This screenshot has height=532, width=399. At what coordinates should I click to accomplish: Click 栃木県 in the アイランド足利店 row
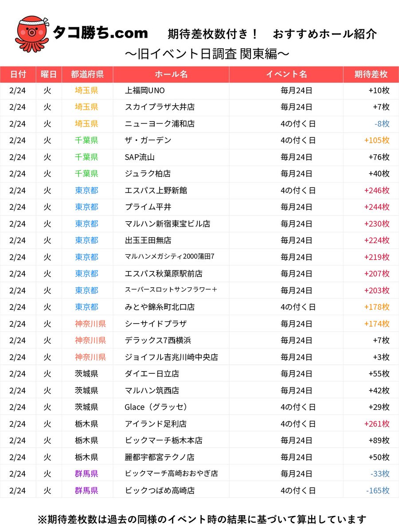[87, 424]
